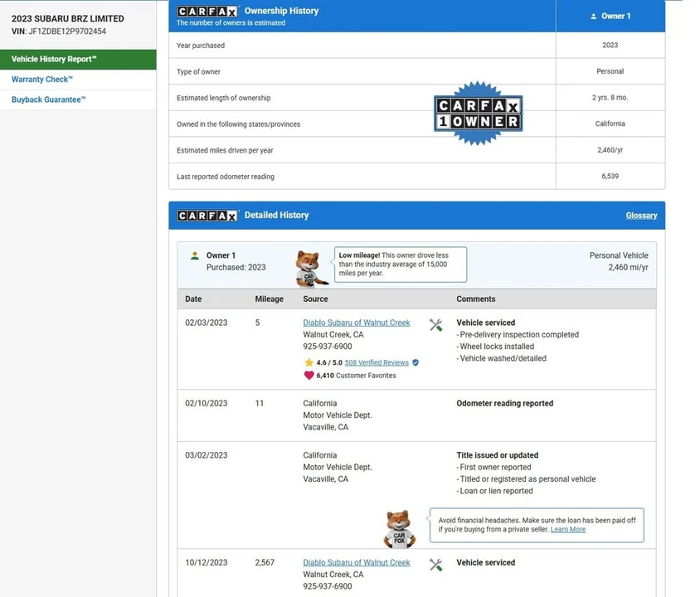Click the Title issued or updated comment
The height and width of the screenshot is (597, 700).
point(498,455)
